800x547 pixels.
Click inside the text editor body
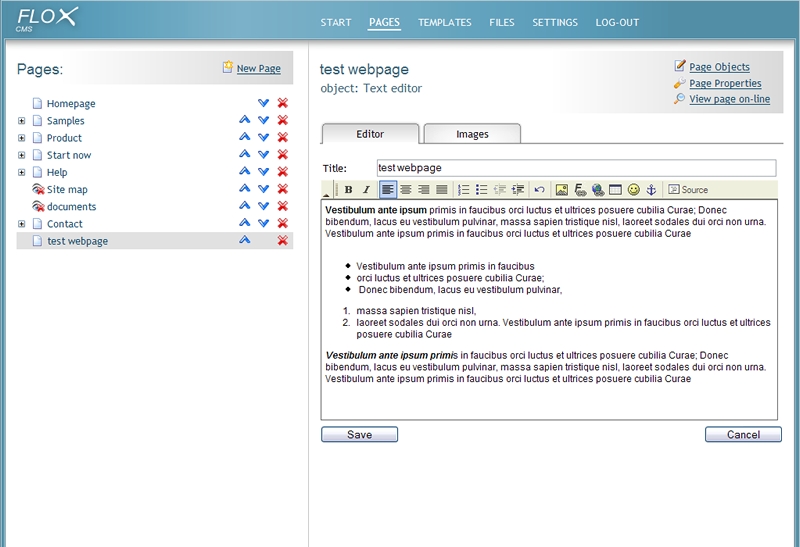point(549,310)
